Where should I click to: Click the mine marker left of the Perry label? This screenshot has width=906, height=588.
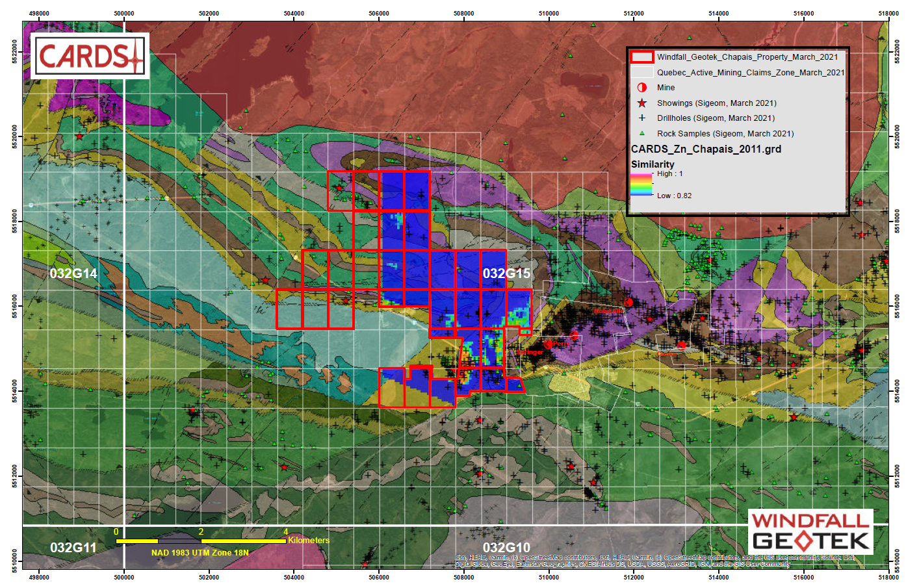548,344
